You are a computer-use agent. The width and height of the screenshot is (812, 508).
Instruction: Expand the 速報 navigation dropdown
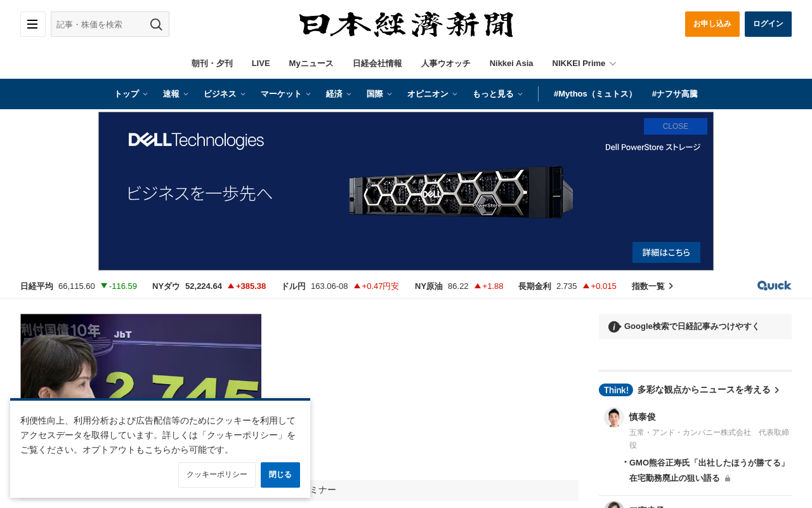click(x=176, y=94)
